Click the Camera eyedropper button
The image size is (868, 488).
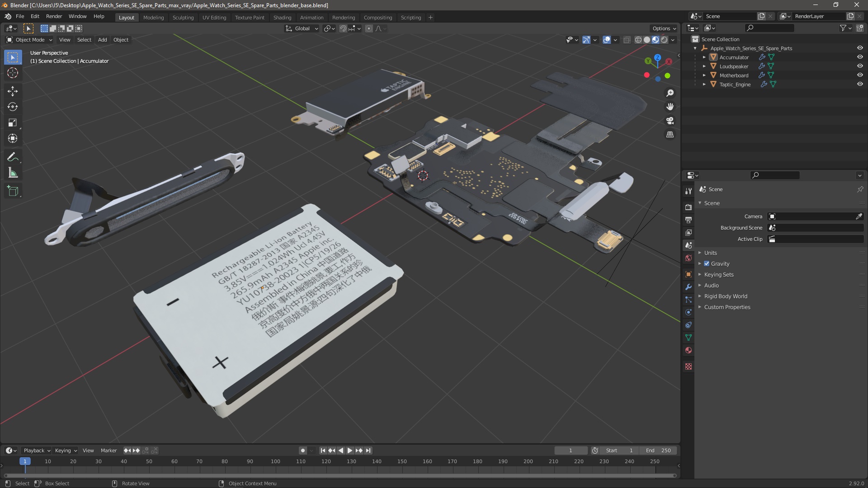pyautogui.click(x=859, y=216)
